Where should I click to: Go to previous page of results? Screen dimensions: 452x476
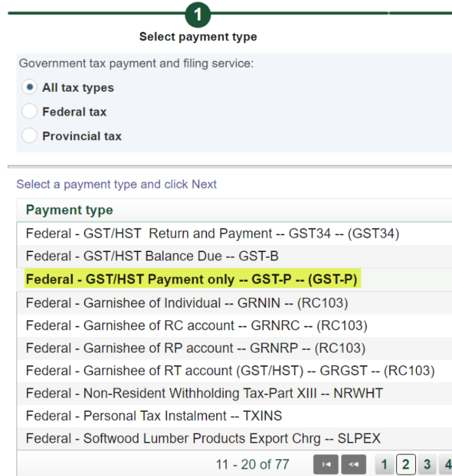point(354,464)
